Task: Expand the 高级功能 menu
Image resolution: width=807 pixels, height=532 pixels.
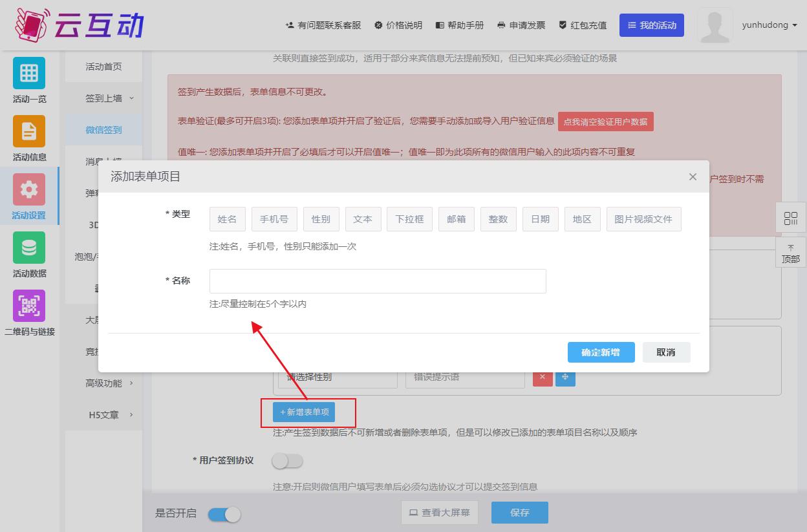Action: (x=103, y=383)
